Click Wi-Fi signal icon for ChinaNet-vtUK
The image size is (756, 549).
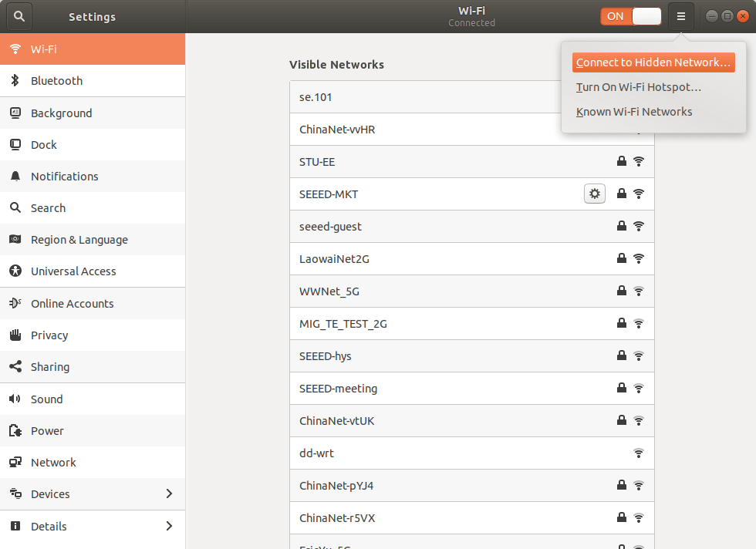tap(639, 420)
